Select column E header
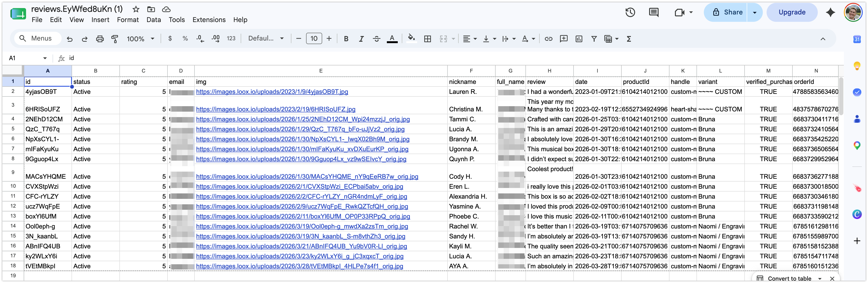The width and height of the screenshot is (868, 283). (321, 71)
